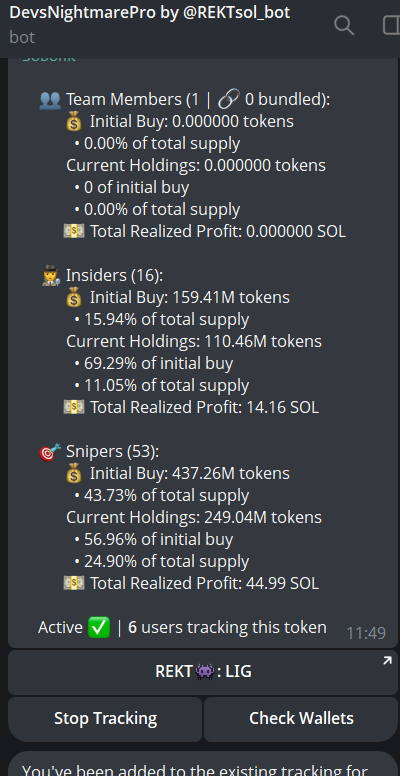
Task: Click the Snipers dartboard emoji icon
Action: pos(50,452)
